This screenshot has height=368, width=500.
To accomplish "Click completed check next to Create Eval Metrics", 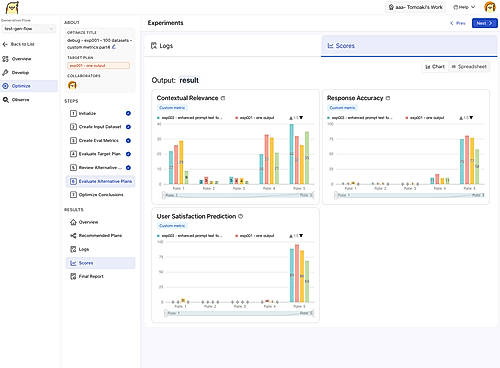I will (128, 140).
